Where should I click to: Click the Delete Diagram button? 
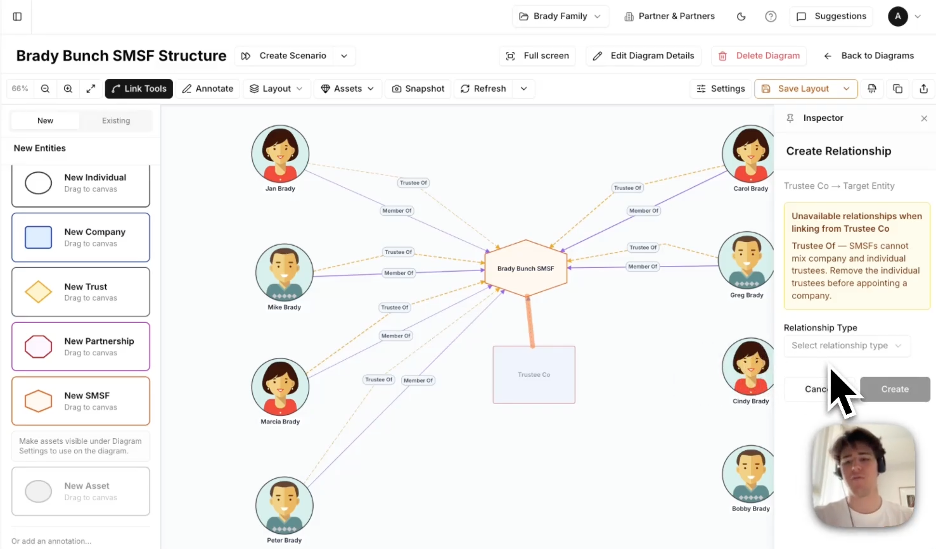tap(758, 56)
